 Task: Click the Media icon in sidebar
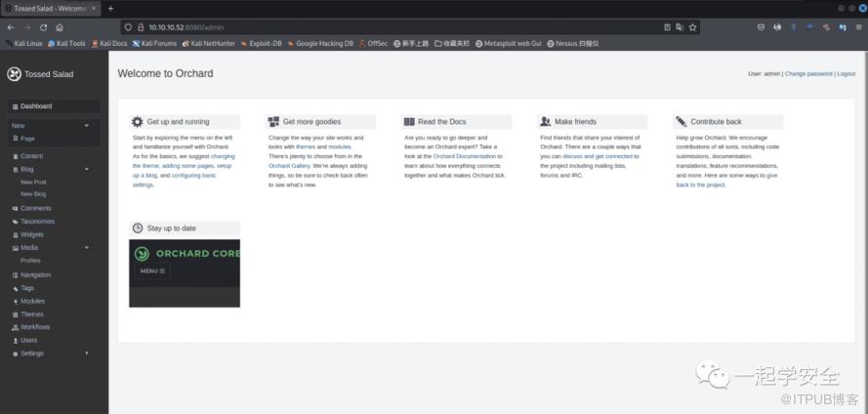(16, 248)
